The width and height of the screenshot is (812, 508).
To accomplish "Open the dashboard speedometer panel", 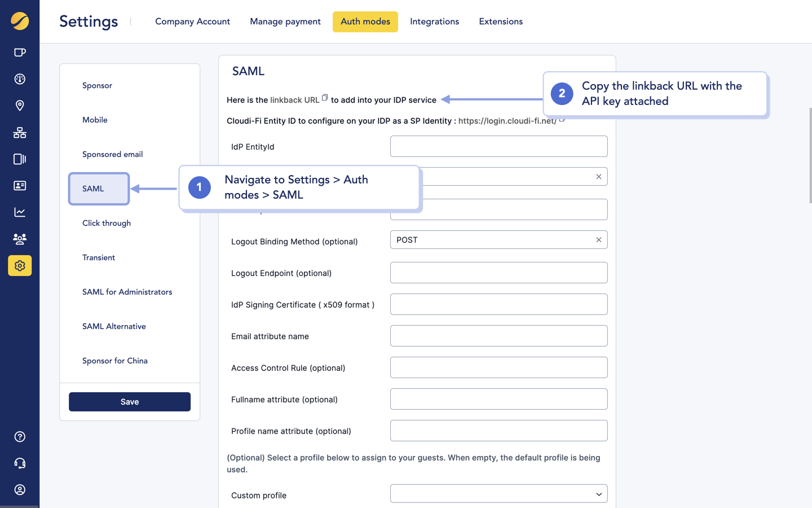I will 20,79.
